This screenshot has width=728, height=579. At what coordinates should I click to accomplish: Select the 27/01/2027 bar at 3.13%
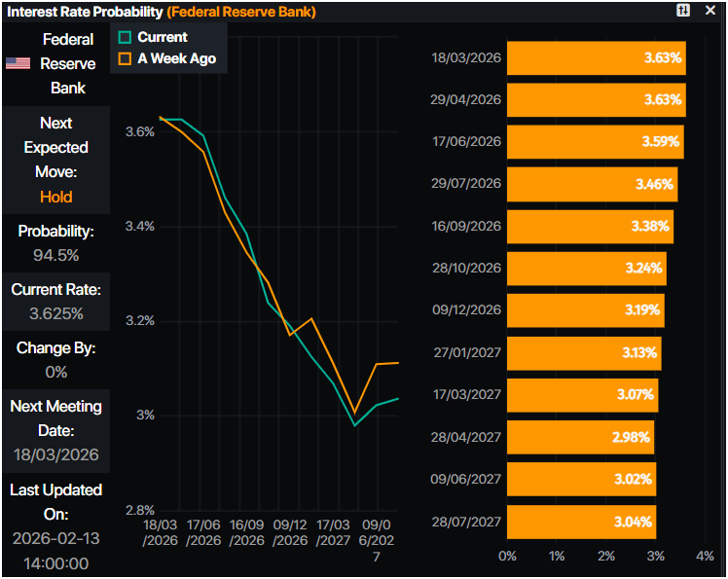pos(584,352)
